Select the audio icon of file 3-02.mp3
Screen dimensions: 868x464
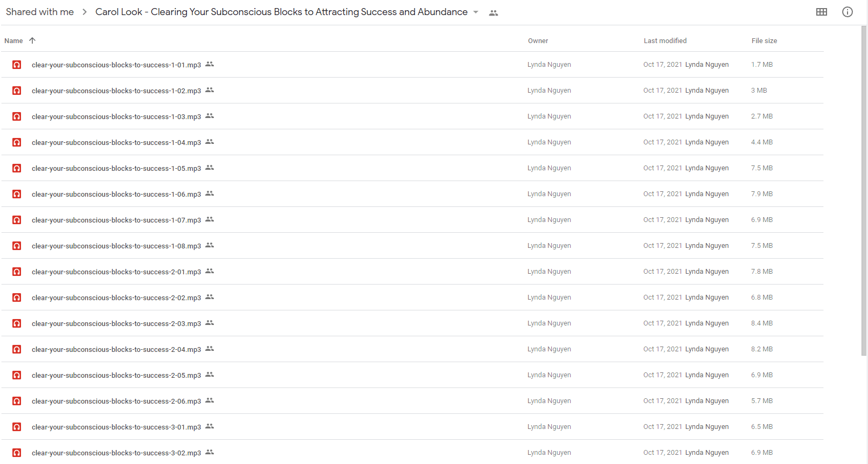point(17,453)
